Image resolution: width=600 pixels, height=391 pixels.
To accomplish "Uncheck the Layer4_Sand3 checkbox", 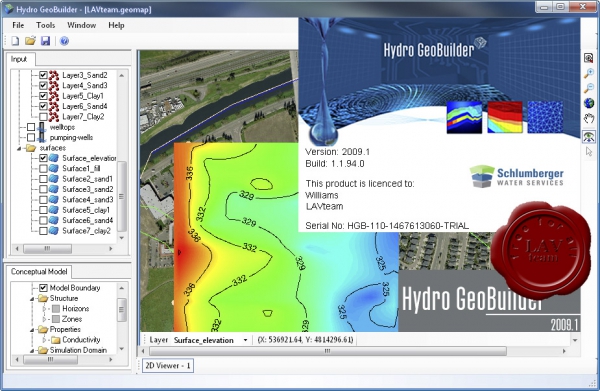I will point(43,86).
